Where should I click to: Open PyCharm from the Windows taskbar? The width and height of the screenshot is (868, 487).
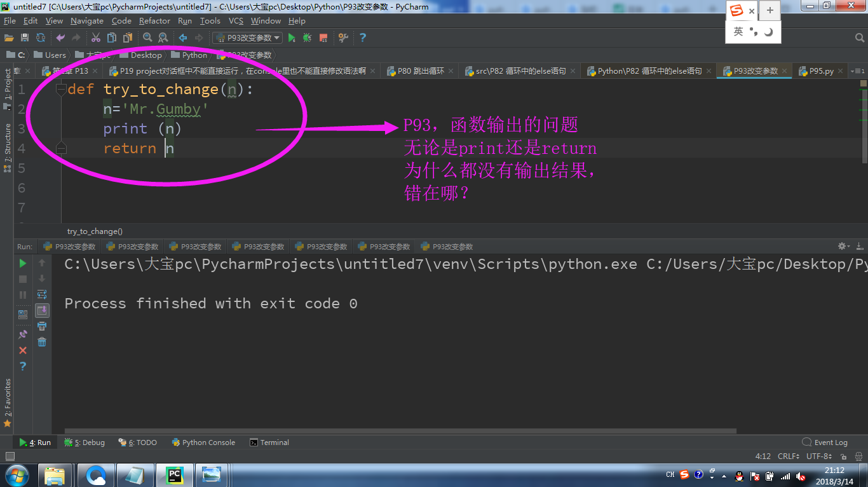[x=173, y=475]
